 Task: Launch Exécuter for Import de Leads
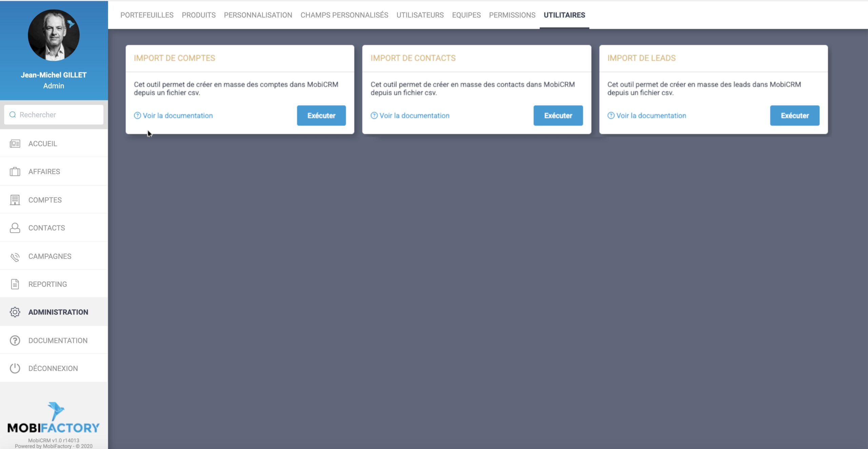coord(794,116)
